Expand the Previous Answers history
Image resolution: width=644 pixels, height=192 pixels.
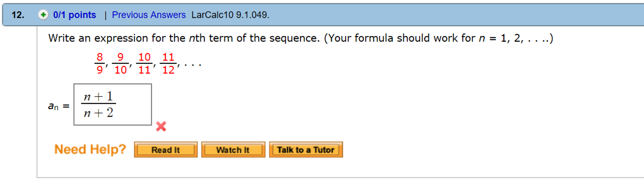tap(149, 15)
